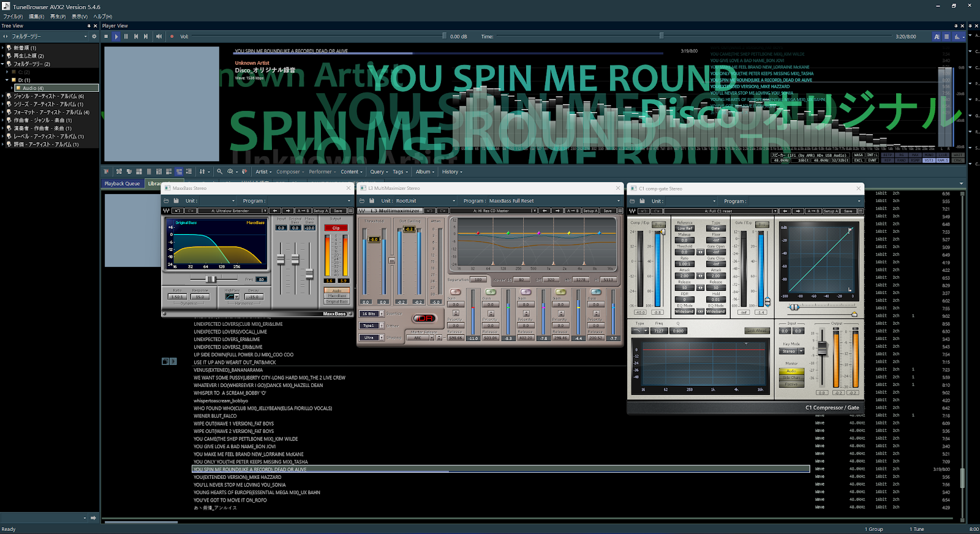980x534 pixels.
Task: Skip to the previous track
Action: (136, 37)
